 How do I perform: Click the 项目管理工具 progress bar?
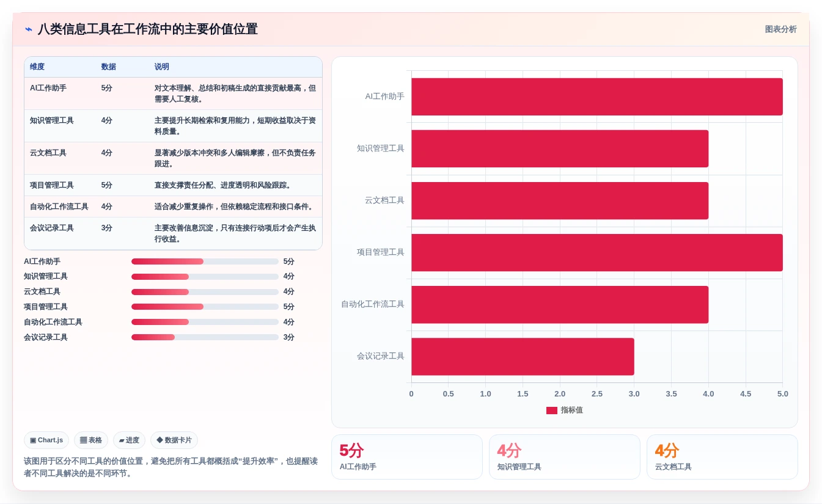click(205, 307)
